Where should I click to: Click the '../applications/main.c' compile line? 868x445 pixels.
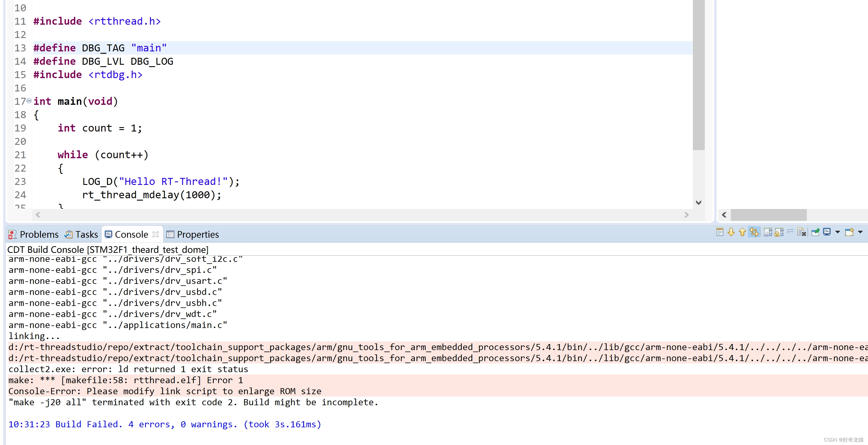coord(118,325)
